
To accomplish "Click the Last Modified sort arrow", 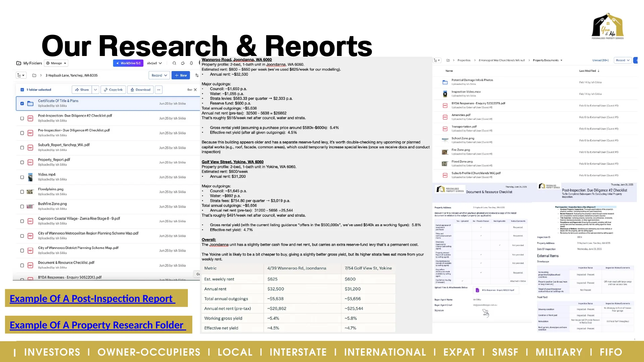I will [x=598, y=71].
